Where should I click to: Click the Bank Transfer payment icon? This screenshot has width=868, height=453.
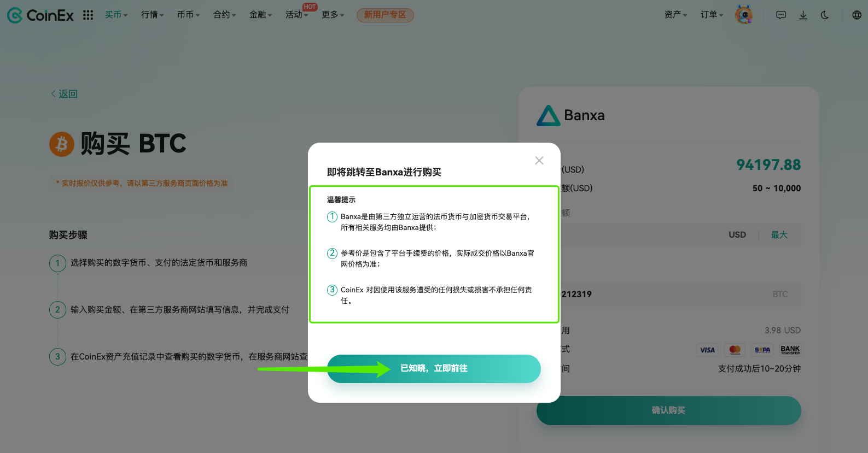coord(790,350)
